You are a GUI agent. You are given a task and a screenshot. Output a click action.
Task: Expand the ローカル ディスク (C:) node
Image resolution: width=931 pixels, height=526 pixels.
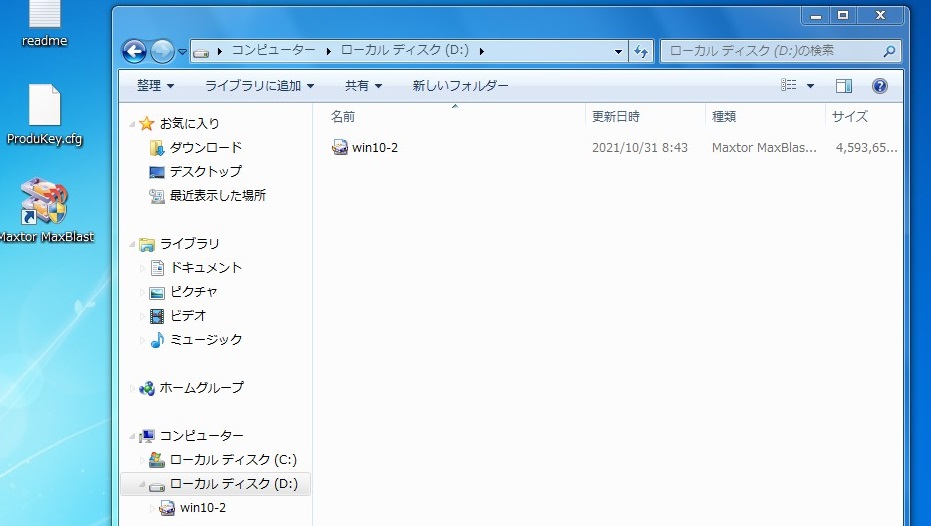[142, 460]
